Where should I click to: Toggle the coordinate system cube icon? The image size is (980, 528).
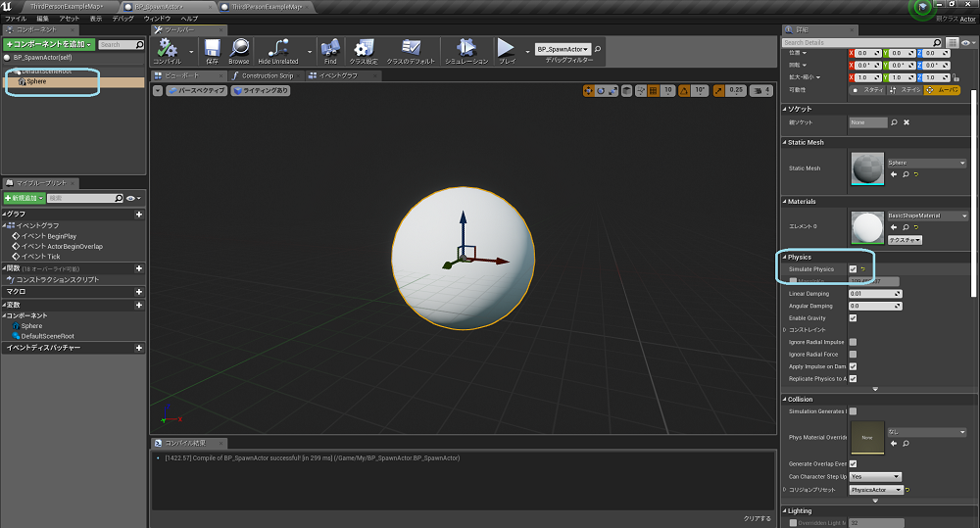click(x=627, y=90)
